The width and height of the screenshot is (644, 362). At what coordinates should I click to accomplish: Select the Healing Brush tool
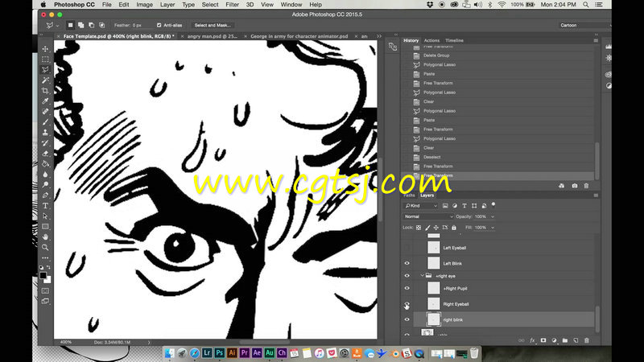pyautogui.click(x=45, y=112)
